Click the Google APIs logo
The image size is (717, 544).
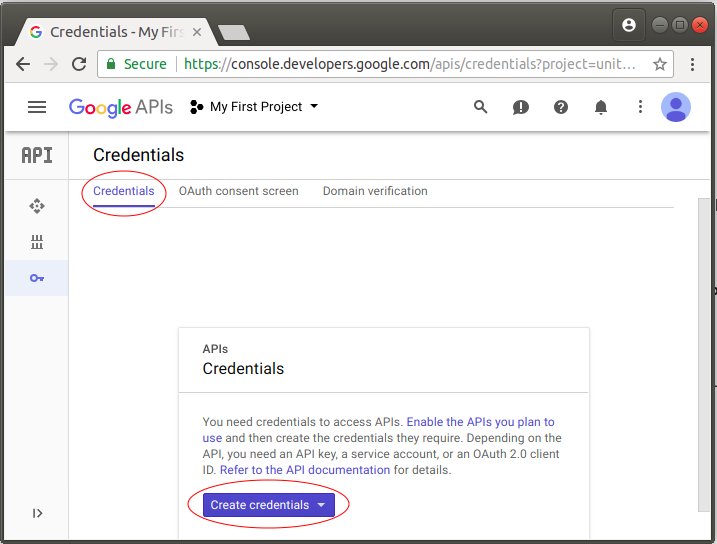point(121,107)
